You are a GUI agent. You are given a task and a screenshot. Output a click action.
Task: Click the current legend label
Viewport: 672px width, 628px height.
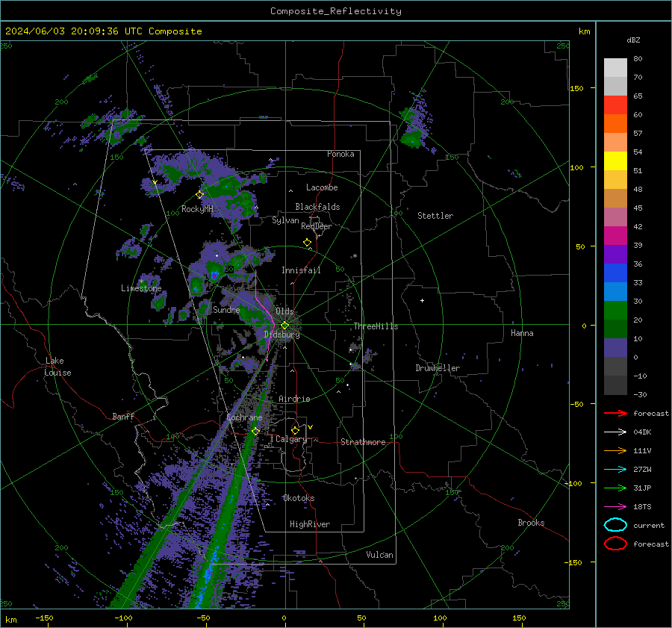tap(649, 525)
